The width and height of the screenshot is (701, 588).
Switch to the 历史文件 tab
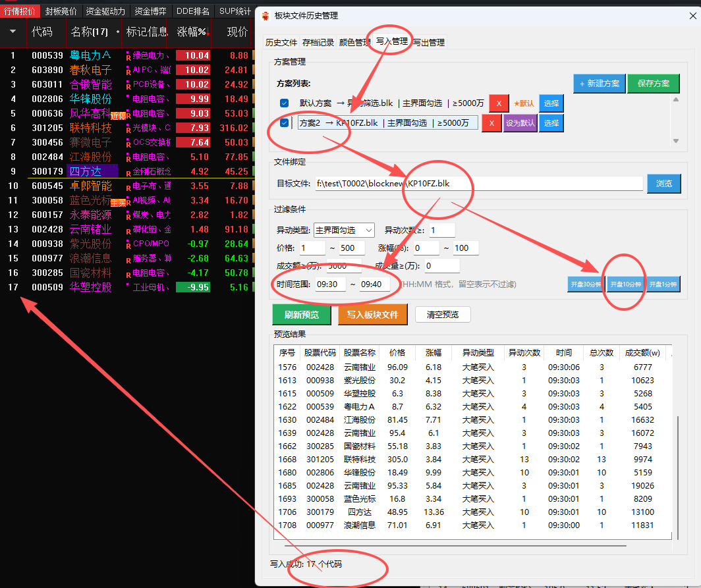click(281, 42)
